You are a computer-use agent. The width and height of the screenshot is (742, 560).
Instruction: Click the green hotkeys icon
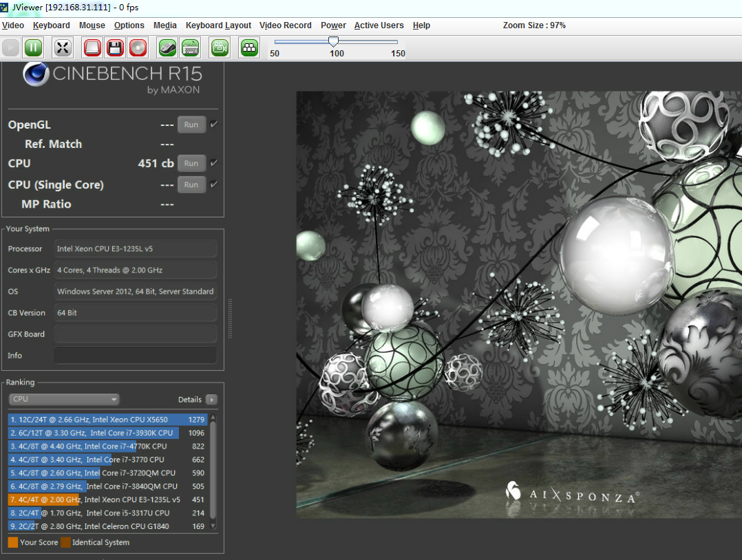[x=249, y=47]
